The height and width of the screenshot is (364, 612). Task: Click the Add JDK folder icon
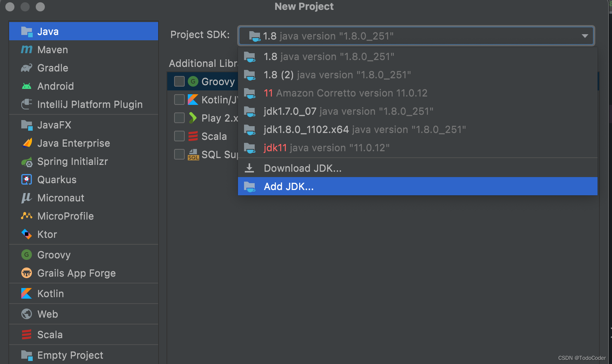250,187
